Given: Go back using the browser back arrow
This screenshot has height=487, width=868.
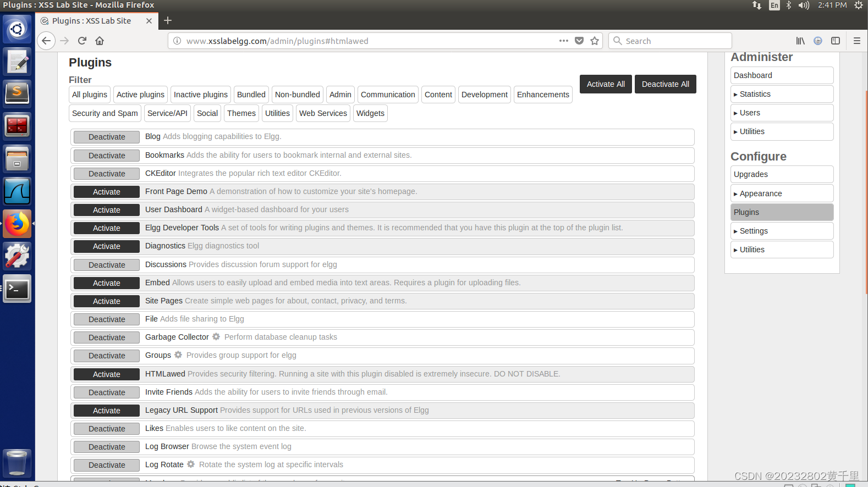Looking at the screenshot, I should [46, 41].
